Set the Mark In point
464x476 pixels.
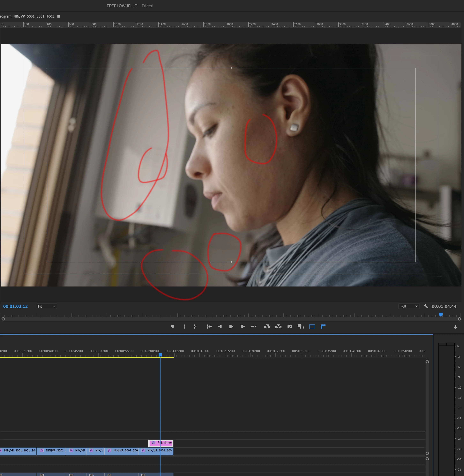coord(184,327)
